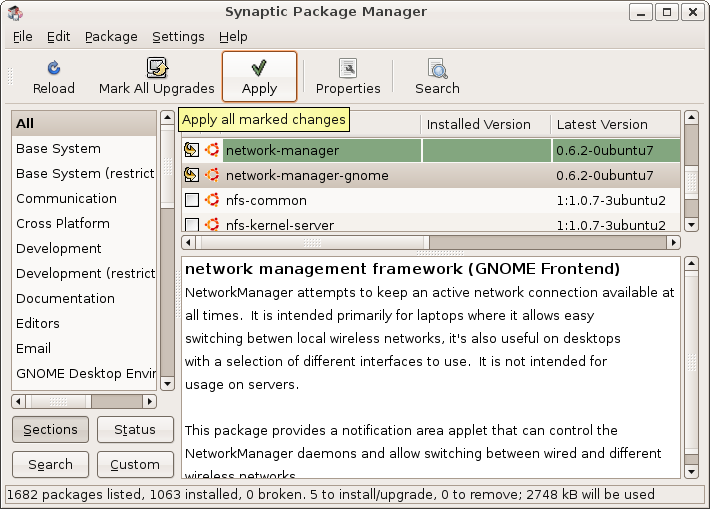
Task: Click package list scroll up arrow
Action: pos(691,118)
